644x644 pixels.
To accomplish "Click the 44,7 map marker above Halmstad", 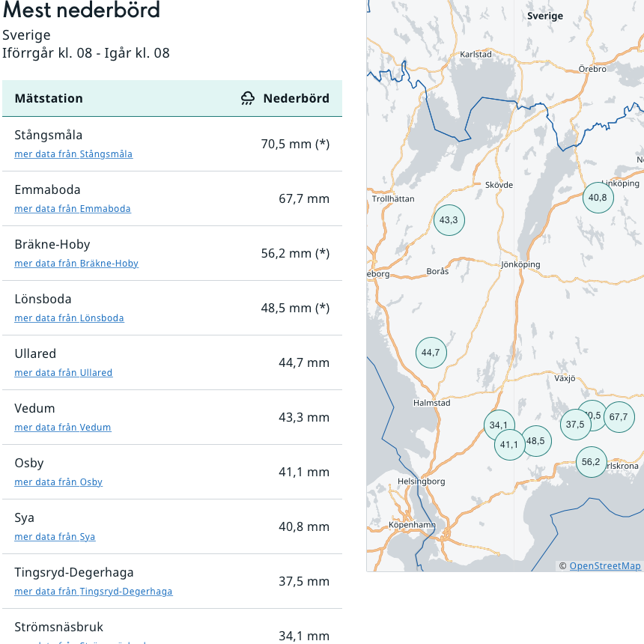I will point(431,353).
